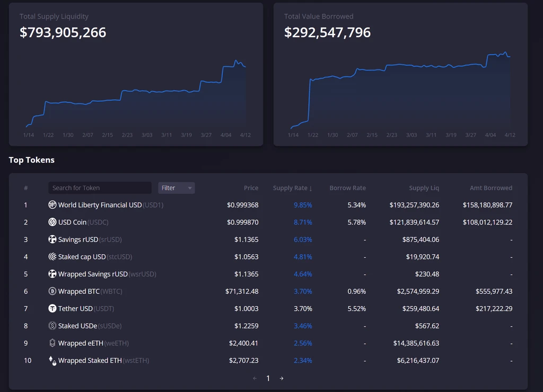Click the 9.85% supply rate value
543x392 pixels.
pos(303,205)
